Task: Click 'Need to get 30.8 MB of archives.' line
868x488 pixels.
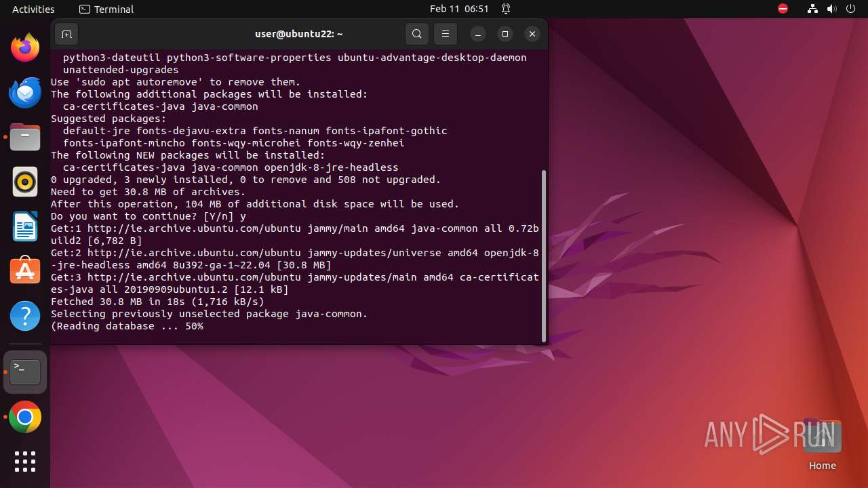Action: coord(149,192)
